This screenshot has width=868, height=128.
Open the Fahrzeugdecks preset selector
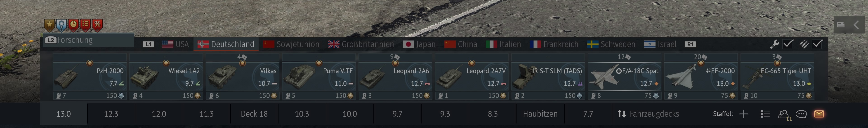click(648, 114)
